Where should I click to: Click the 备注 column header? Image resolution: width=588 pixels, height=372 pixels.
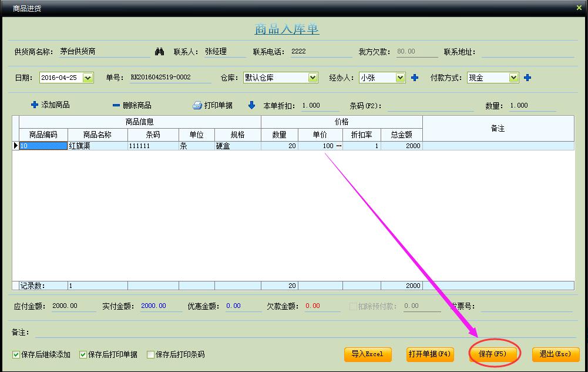pos(498,128)
